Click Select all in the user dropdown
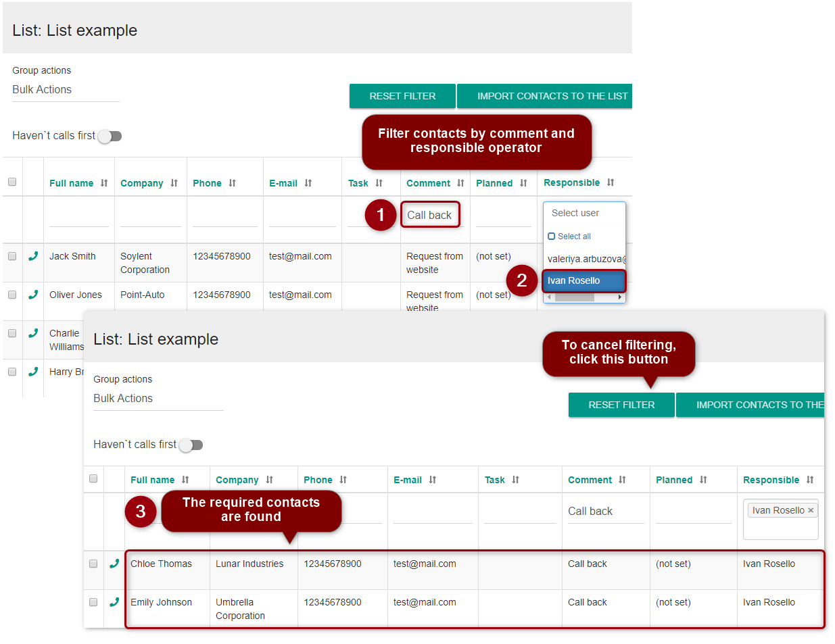This screenshot has width=835, height=644. [573, 237]
